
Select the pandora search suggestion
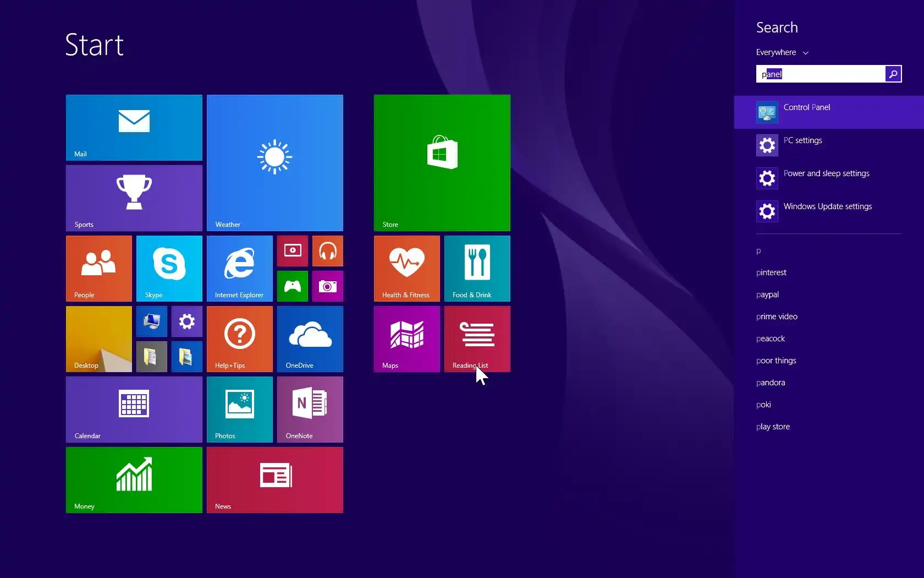click(771, 383)
